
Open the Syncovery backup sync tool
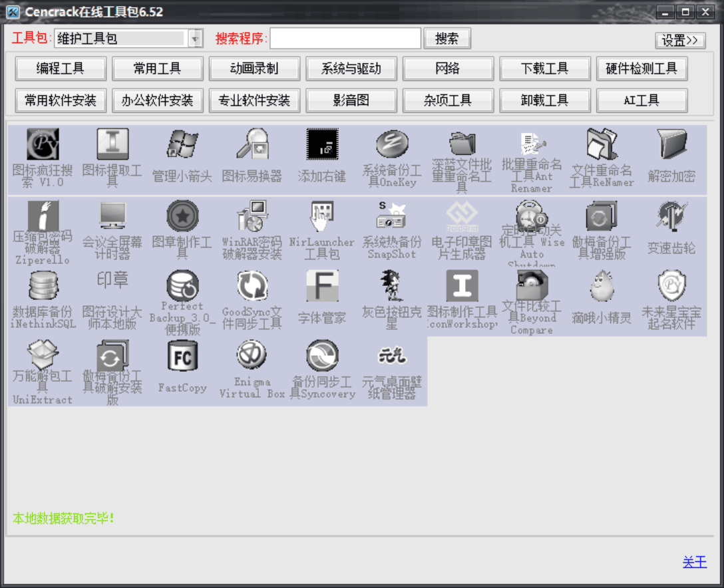click(x=322, y=356)
